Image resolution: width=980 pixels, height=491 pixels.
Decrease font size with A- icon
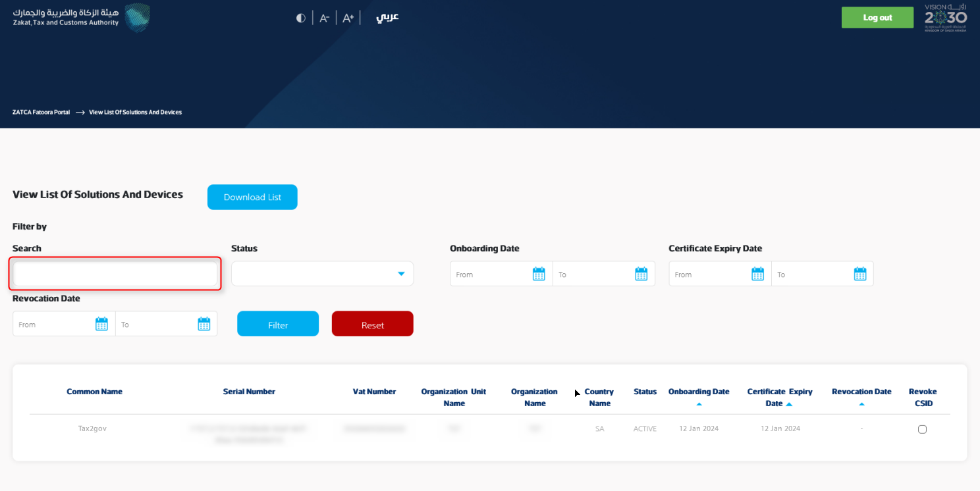click(x=324, y=18)
